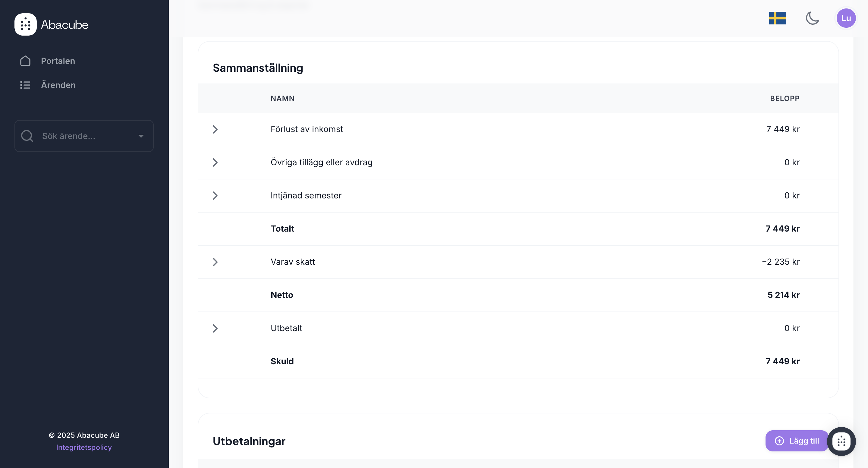Click the Ärenden list icon

click(x=25, y=85)
